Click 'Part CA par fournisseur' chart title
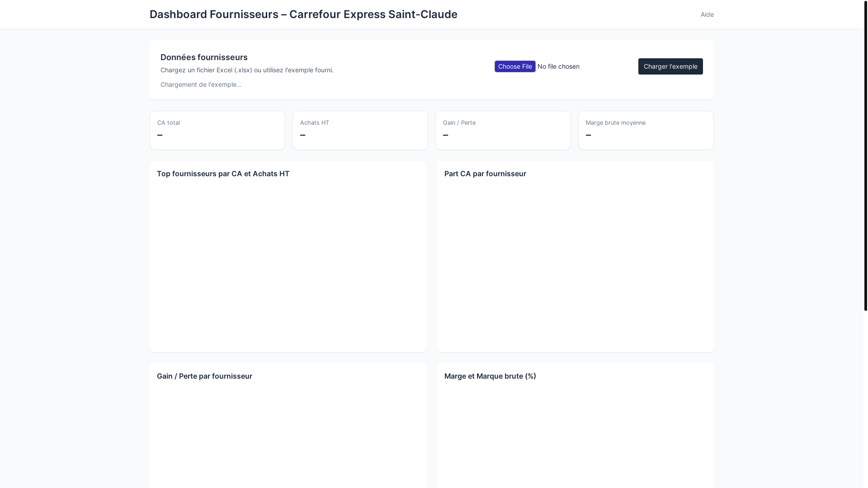868x488 pixels. pyautogui.click(x=485, y=174)
